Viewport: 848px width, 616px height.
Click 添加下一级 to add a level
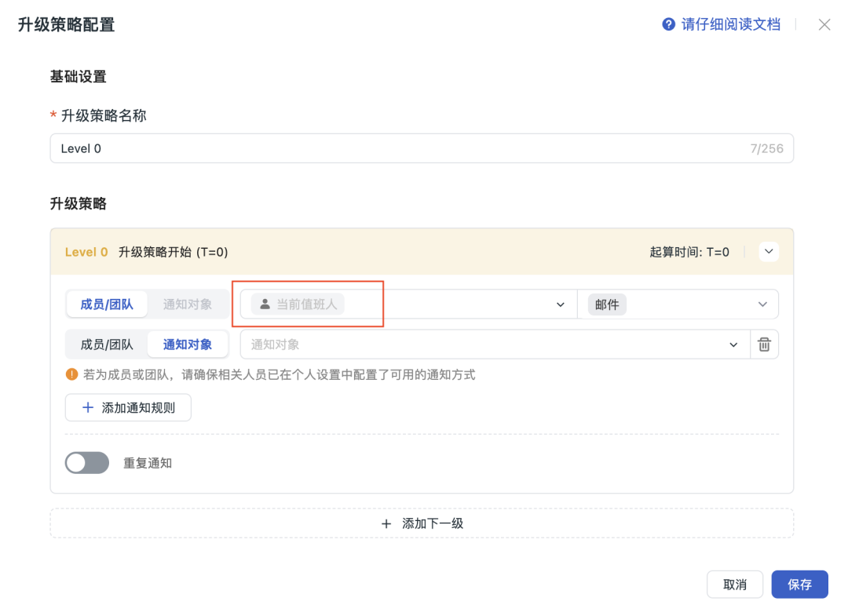[422, 523]
